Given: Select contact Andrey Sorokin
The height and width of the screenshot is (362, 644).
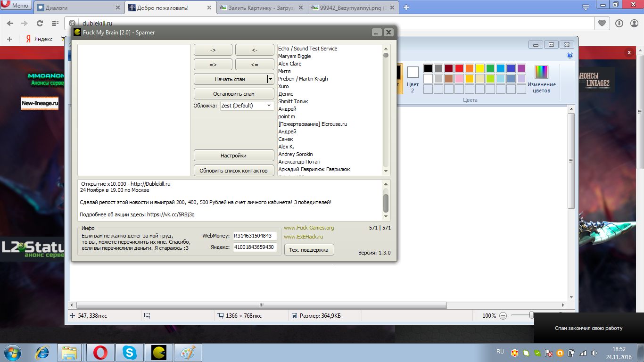Looking at the screenshot, I should click(x=296, y=154).
